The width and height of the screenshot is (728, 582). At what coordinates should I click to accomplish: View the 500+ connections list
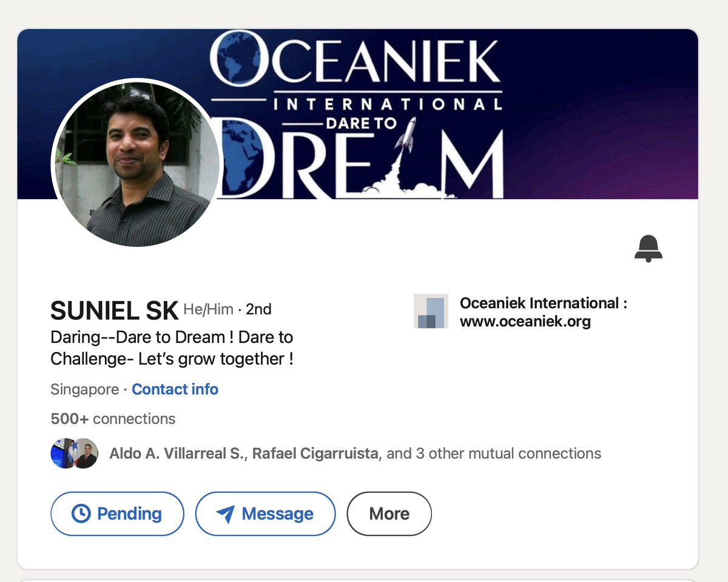[x=113, y=419]
